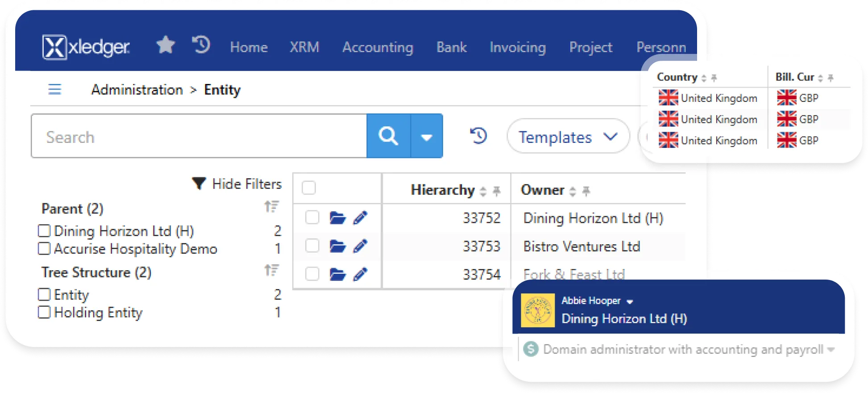Image resolution: width=868 pixels, height=393 pixels.
Task: Sort by Country column arrows
Action: pyautogui.click(x=704, y=78)
